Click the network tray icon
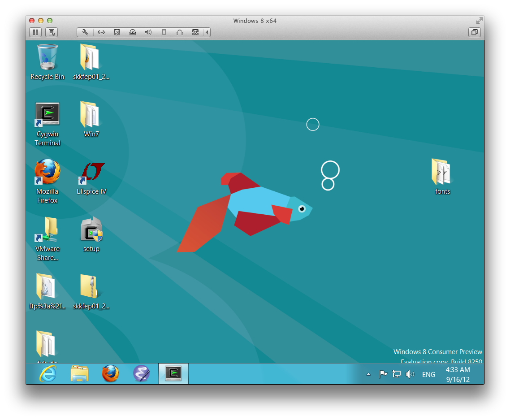510x420 pixels. (396, 374)
